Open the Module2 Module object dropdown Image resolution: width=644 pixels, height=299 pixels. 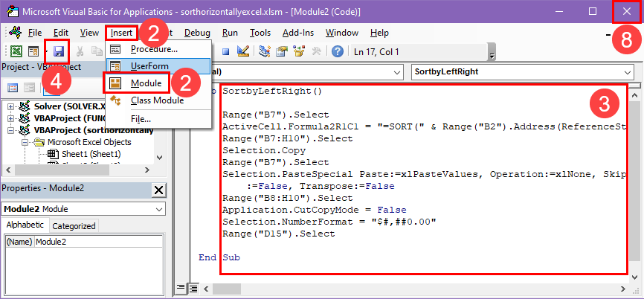(x=159, y=209)
